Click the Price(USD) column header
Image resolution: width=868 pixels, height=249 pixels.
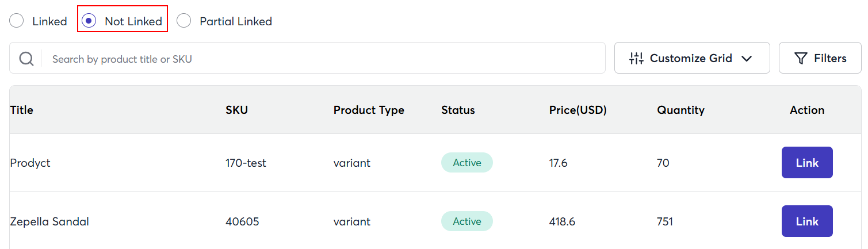[x=578, y=110]
